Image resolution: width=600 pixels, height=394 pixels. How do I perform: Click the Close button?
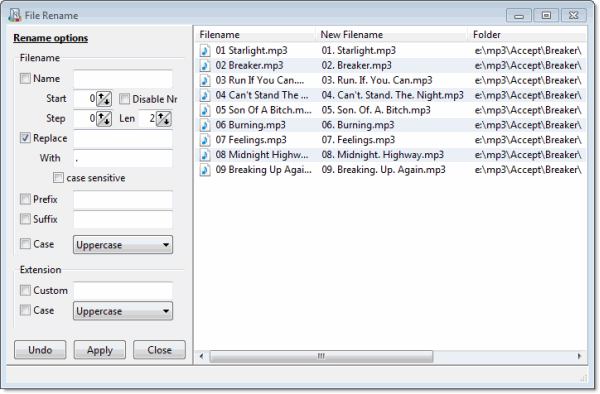click(160, 350)
